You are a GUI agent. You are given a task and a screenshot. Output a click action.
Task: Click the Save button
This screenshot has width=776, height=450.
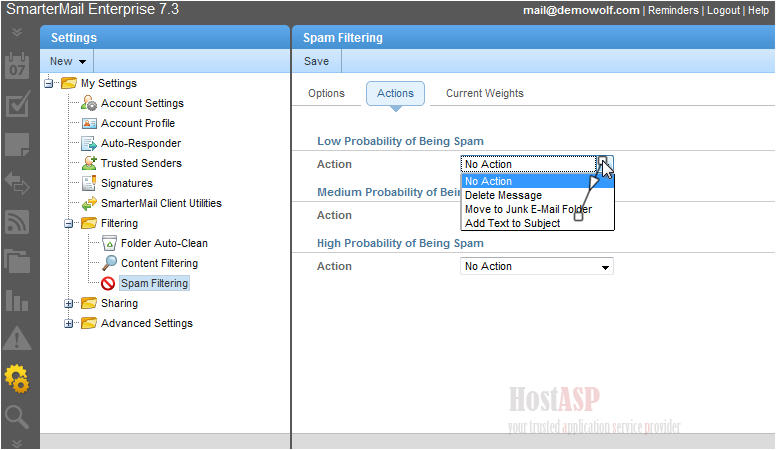[316, 61]
